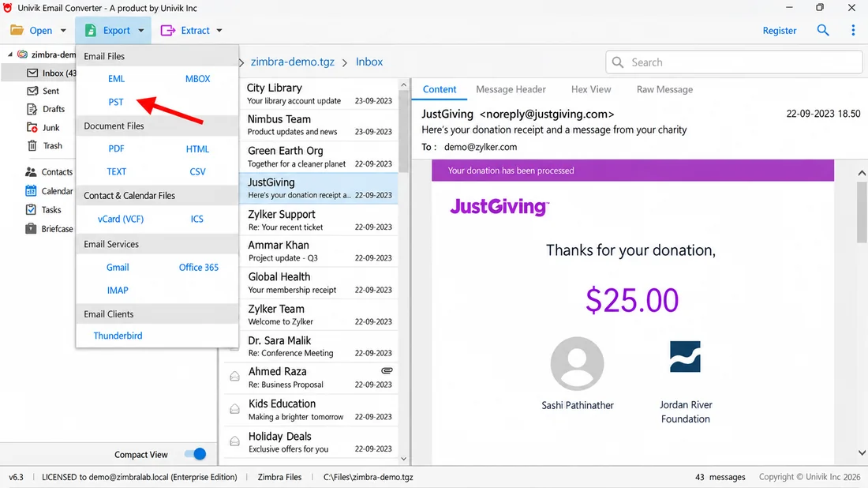The image size is (868, 488).
Task: Choose PST export format
Action: pyautogui.click(x=116, y=102)
